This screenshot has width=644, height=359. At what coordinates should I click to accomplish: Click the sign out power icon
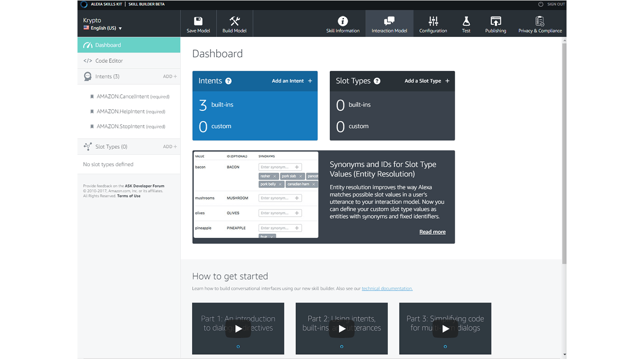click(x=541, y=4)
